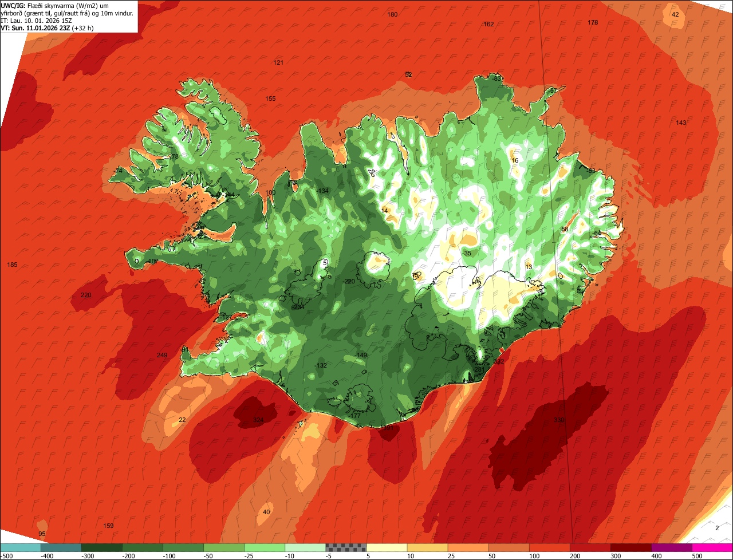Choose the -50 to -25 legend swatch

[x=224, y=547]
